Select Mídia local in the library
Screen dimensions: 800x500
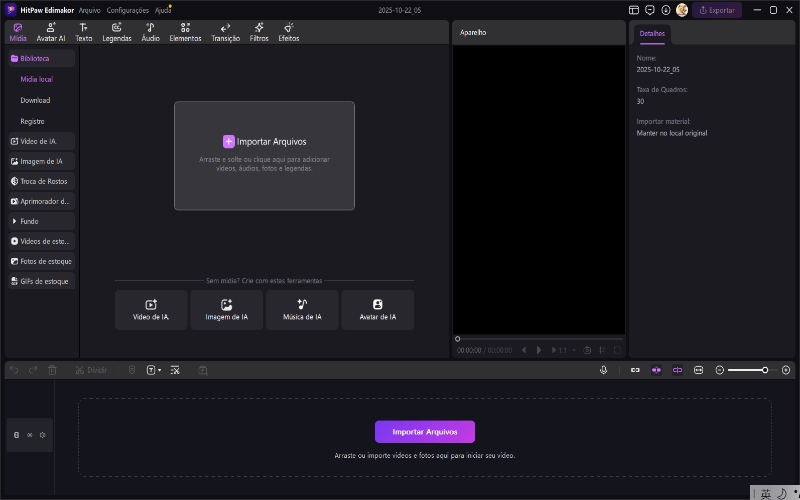coord(37,79)
